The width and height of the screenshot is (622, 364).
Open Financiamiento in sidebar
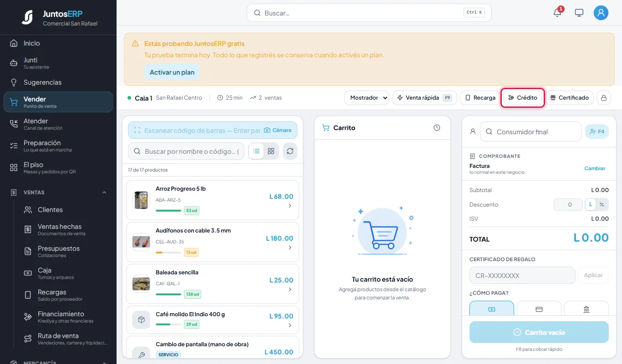(x=66, y=317)
